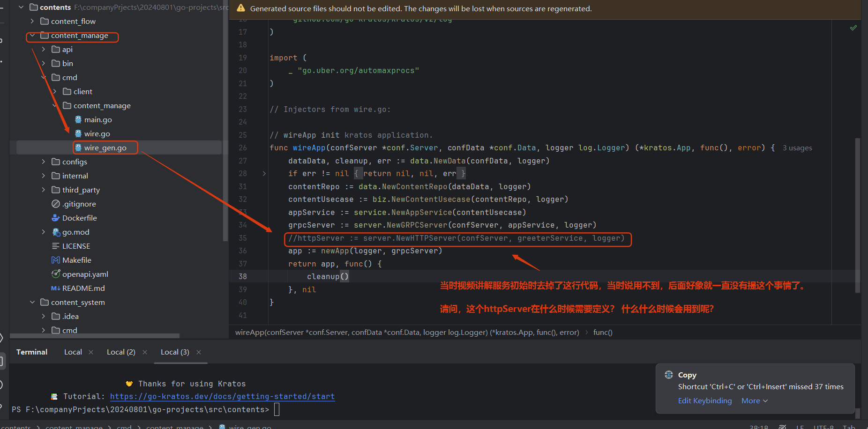Expand the internal folder
868x429 pixels.
pos(44,176)
